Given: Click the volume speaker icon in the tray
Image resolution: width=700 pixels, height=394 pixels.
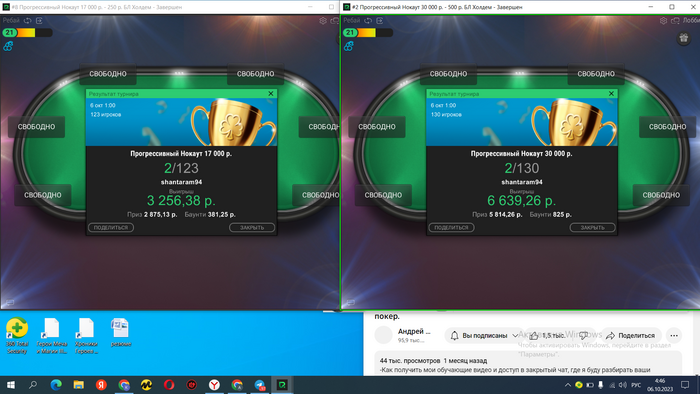Looking at the screenshot, I should tap(623, 385).
